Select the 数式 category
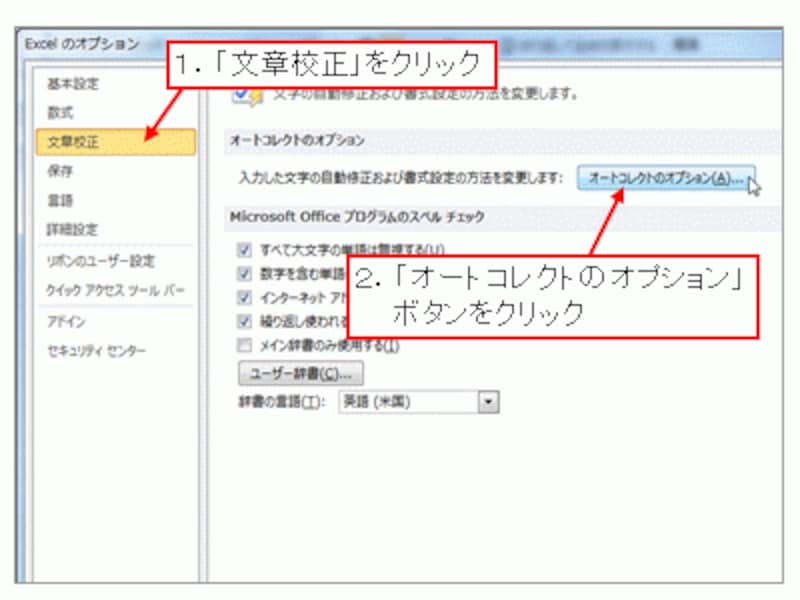The image size is (800, 600). (x=60, y=112)
